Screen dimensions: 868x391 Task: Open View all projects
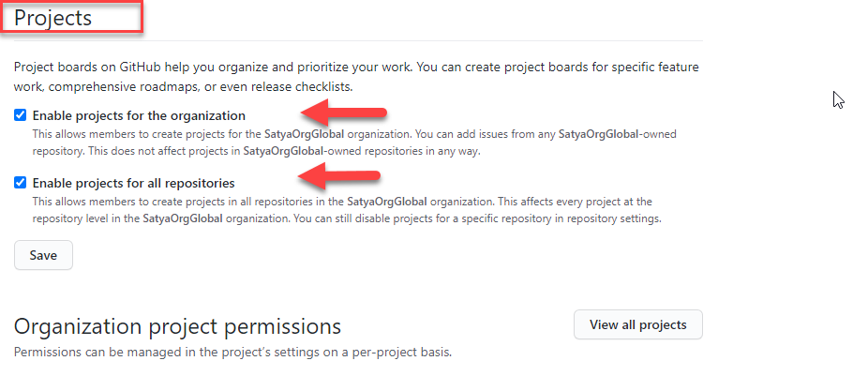pyautogui.click(x=637, y=325)
